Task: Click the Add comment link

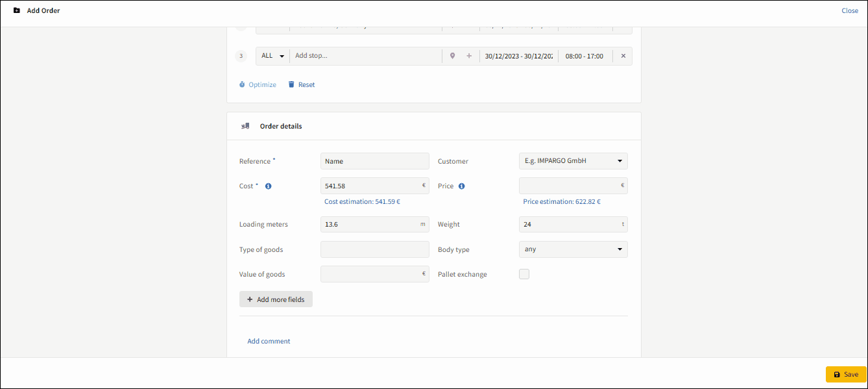Action: 269,341
